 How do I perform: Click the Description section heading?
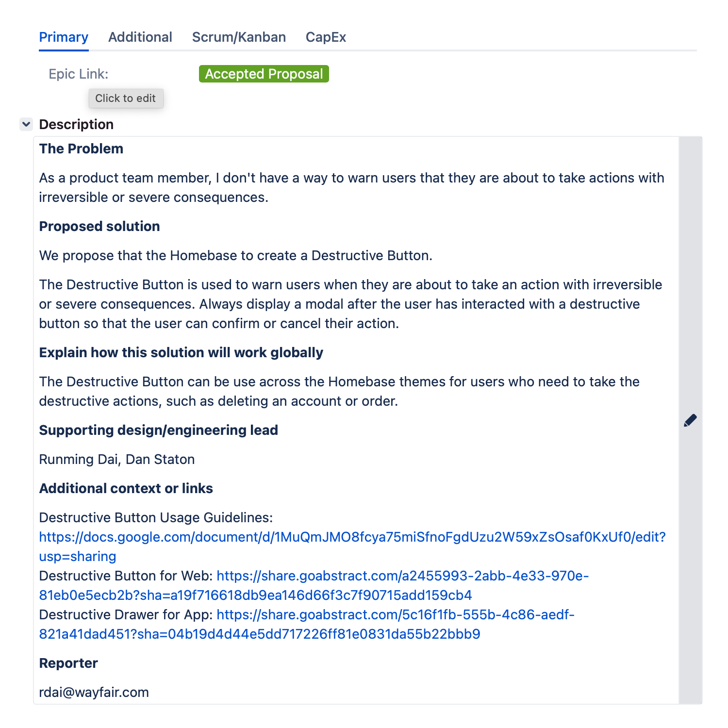[x=76, y=124]
